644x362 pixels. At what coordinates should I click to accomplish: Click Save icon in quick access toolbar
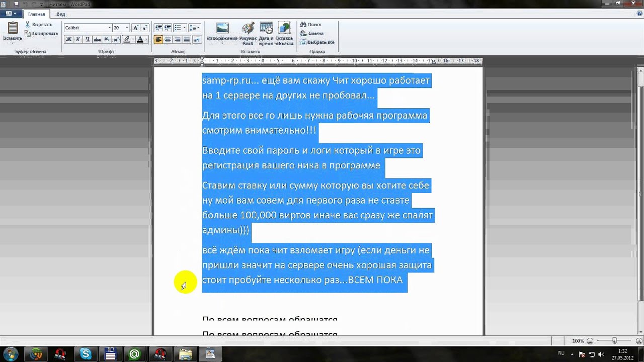tap(16, 4)
